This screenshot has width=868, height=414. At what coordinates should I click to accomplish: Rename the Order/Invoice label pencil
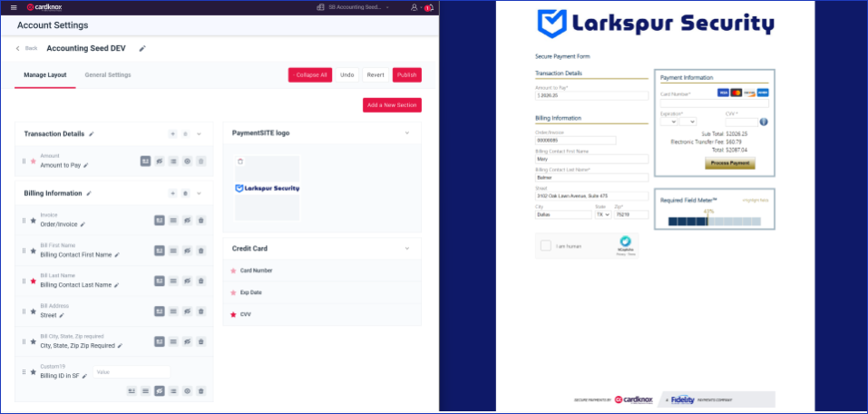83,224
